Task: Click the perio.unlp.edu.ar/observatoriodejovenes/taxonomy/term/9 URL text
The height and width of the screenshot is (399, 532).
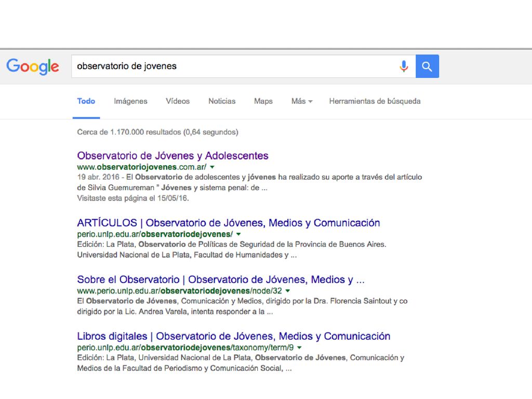Action: (185, 348)
